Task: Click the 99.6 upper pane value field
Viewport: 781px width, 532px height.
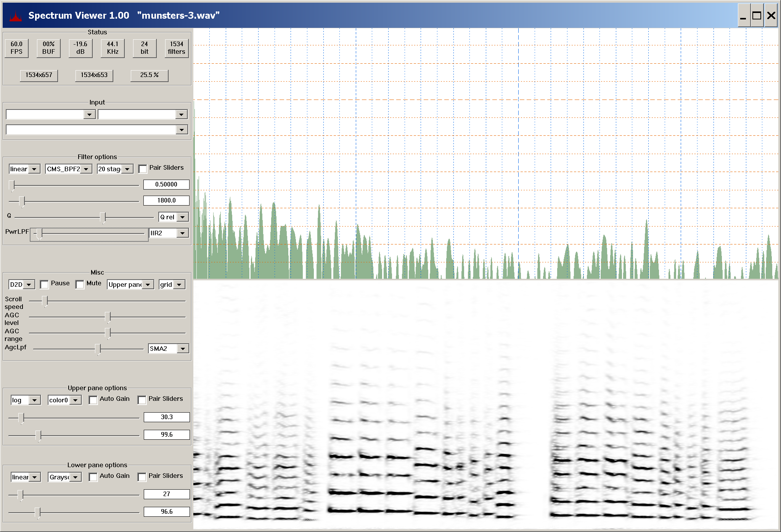Action: [167, 435]
